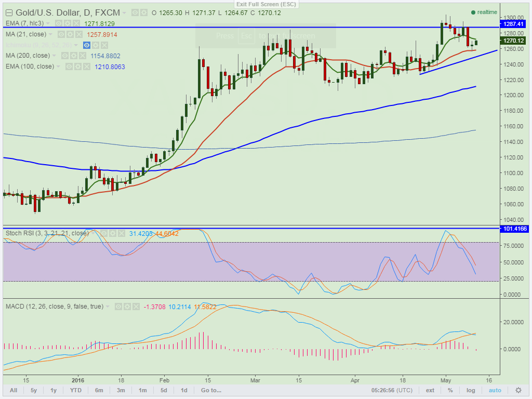This screenshot has width=532, height=399.
Task: Expand the MA (21, close) dropdown arrow
Action: pos(50,34)
